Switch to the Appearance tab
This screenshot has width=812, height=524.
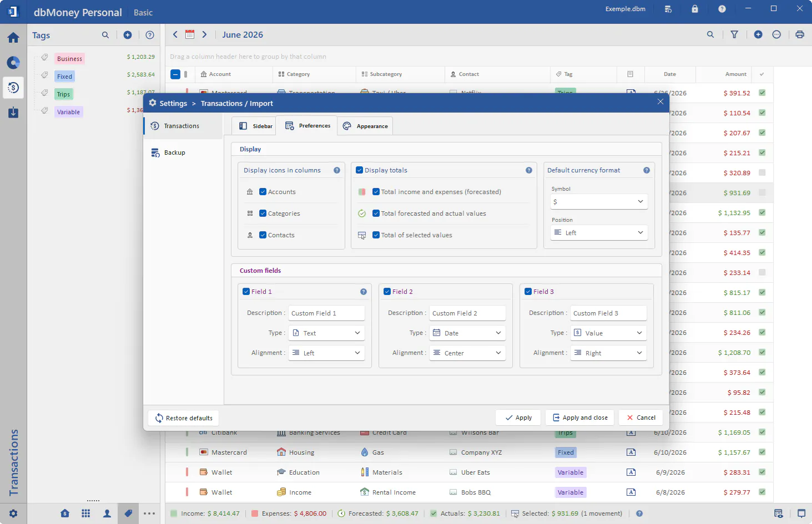(x=365, y=126)
